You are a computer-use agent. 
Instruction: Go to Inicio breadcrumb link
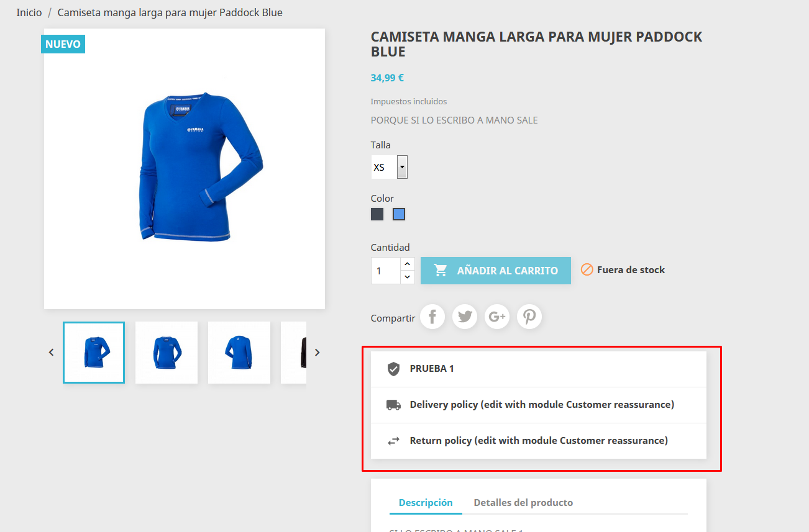[29, 12]
